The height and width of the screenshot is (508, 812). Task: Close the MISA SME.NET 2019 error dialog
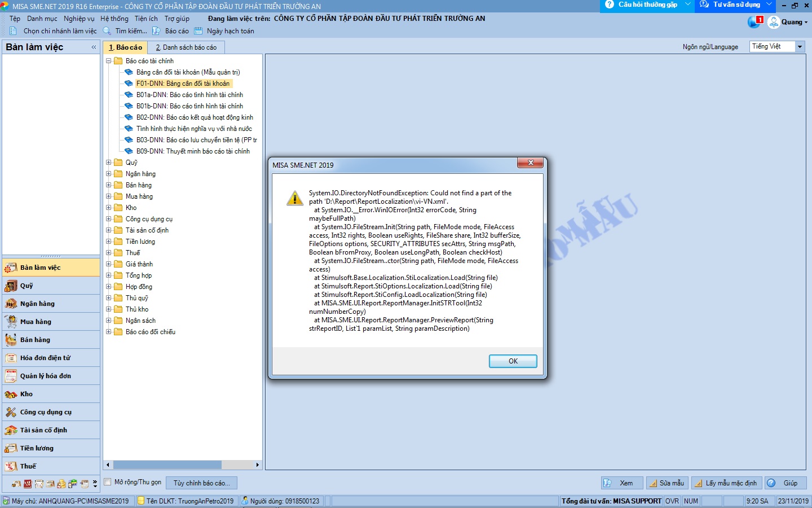(x=531, y=163)
